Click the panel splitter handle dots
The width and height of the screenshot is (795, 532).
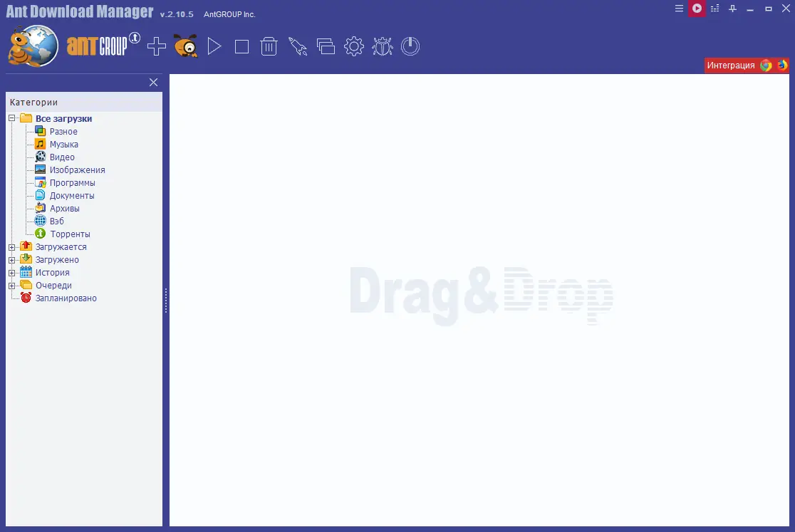click(x=166, y=301)
